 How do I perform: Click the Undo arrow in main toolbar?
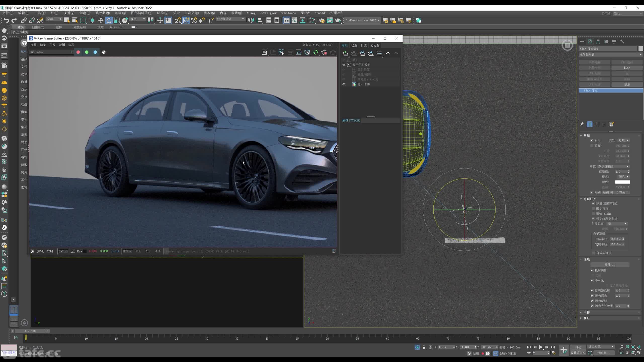[6, 20]
